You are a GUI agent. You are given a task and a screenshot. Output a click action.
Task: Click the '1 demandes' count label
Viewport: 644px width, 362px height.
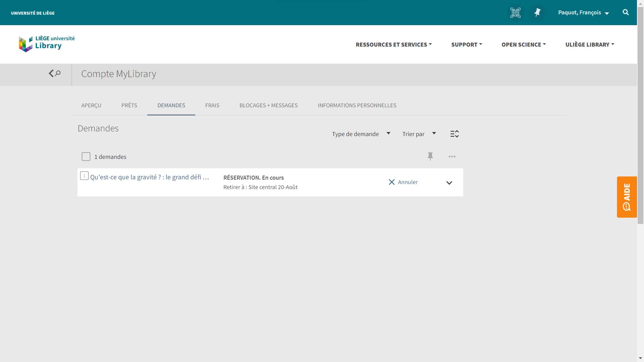click(x=110, y=157)
